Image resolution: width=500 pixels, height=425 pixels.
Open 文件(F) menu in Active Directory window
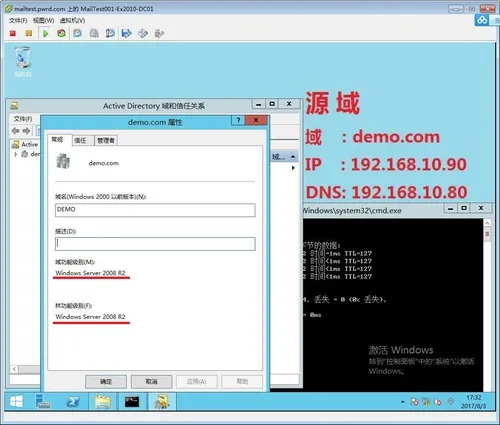23,119
